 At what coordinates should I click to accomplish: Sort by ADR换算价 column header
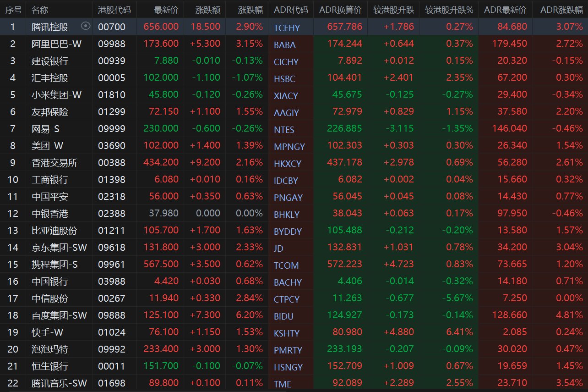(340, 10)
